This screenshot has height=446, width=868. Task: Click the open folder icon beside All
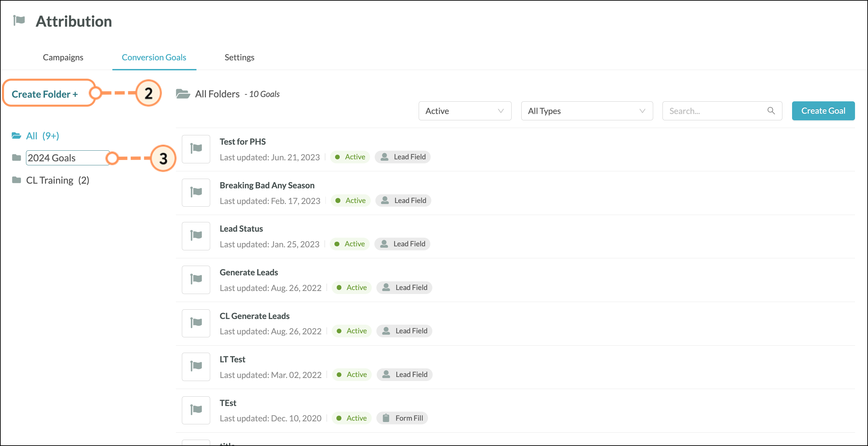[x=16, y=136]
